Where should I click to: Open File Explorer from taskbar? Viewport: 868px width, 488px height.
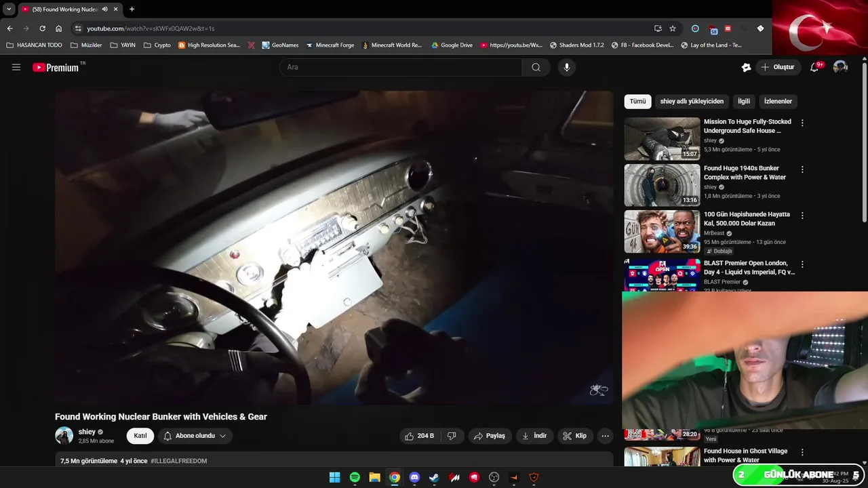[x=374, y=477]
